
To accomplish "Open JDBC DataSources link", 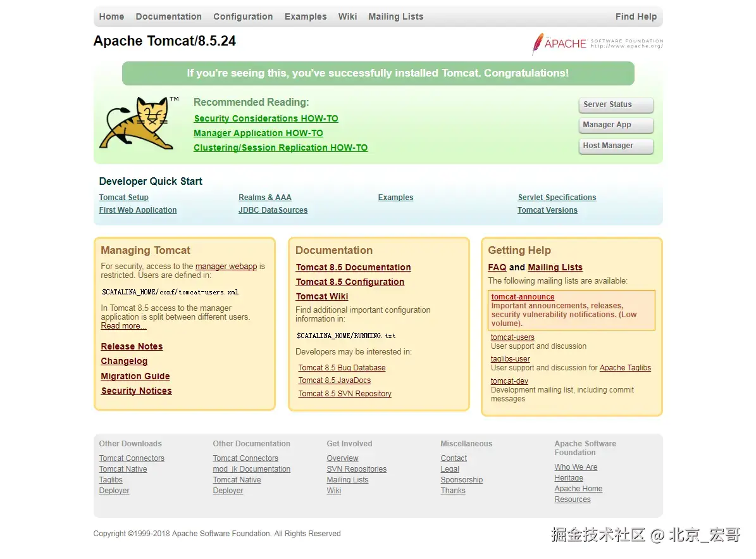I will pyautogui.click(x=273, y=210).
